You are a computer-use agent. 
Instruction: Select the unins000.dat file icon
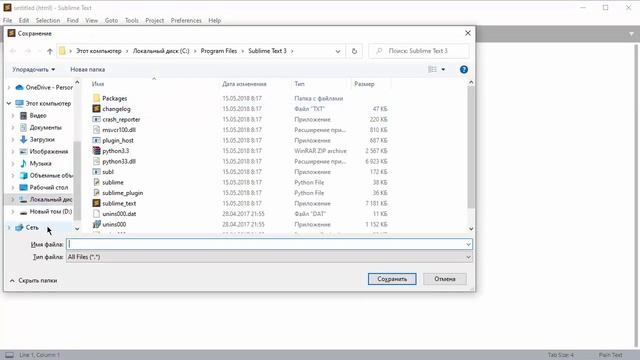(96, 213)
